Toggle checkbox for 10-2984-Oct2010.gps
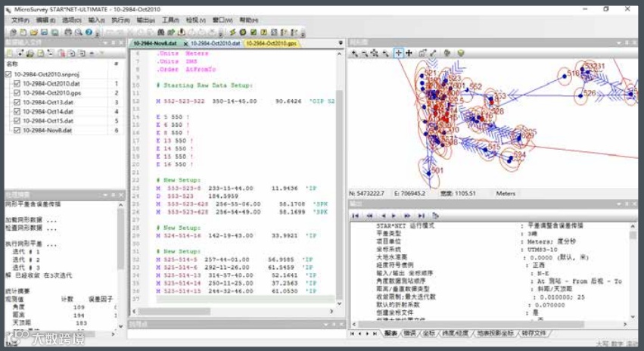The height and width of the screenshot is (351, 644). point(17,93)
